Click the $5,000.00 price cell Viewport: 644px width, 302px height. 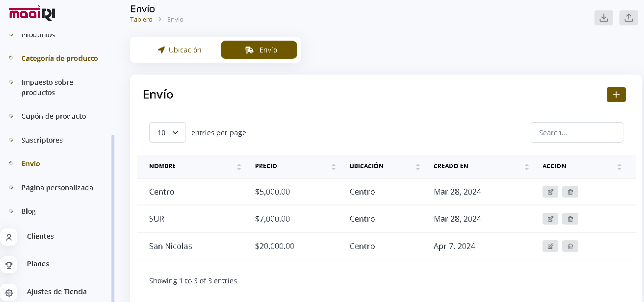pos(272,192)
